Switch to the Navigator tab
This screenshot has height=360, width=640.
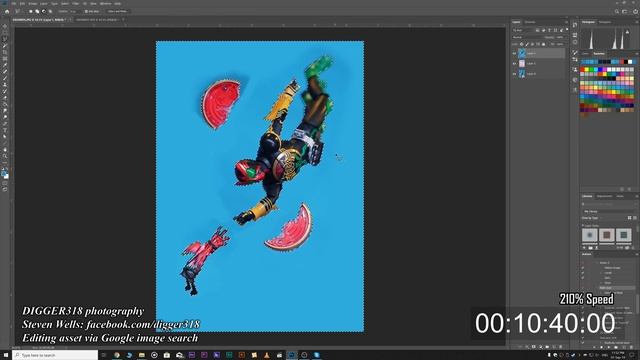pos(605,22)
